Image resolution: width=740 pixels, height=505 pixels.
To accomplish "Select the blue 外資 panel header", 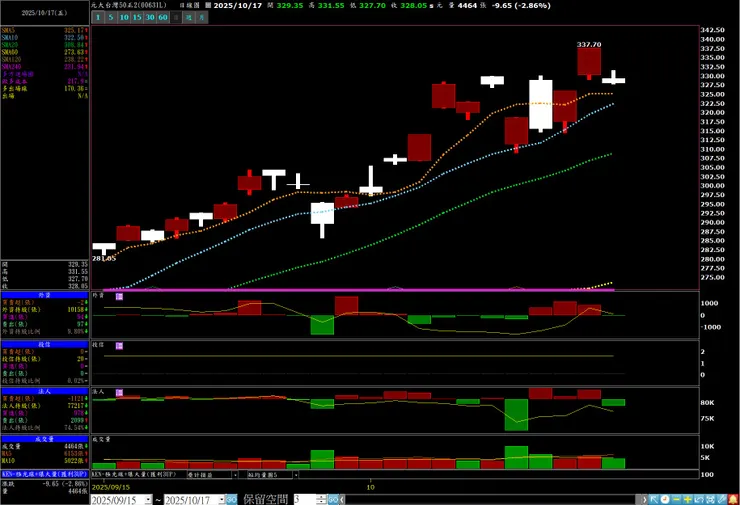I will tap(45, 295).
